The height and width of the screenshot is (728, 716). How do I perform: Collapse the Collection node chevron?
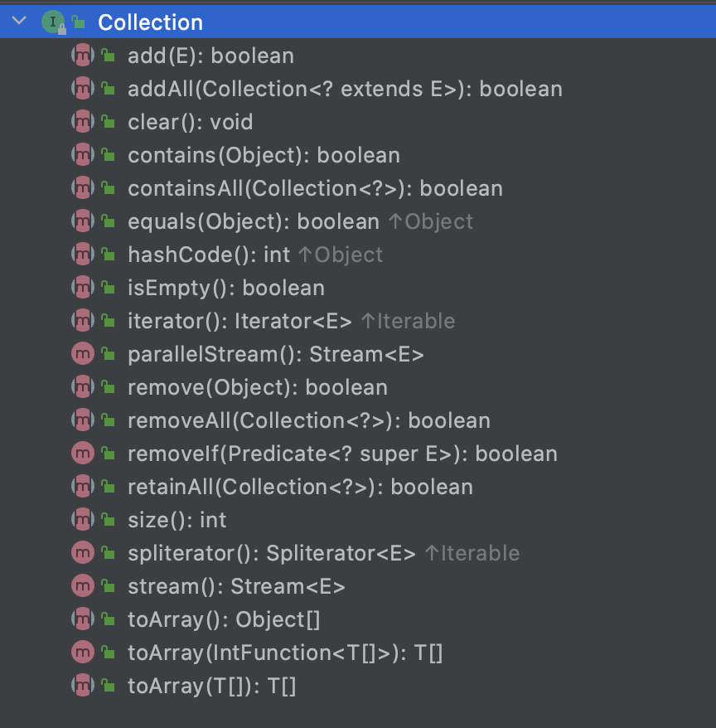[x=19, y=21]
